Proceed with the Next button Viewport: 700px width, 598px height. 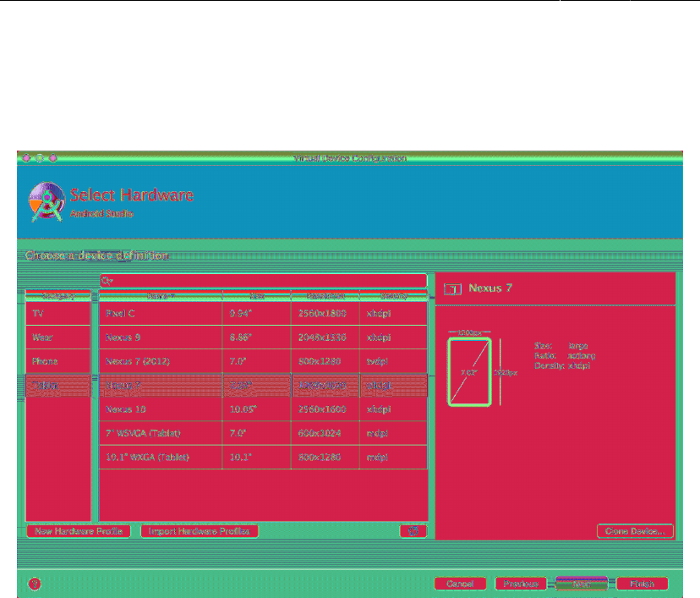click(582, 584)
